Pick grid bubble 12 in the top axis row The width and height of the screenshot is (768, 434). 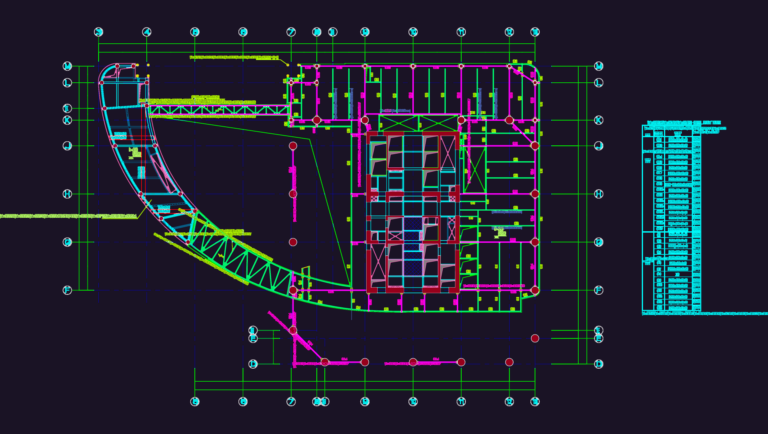coord(509,32)
